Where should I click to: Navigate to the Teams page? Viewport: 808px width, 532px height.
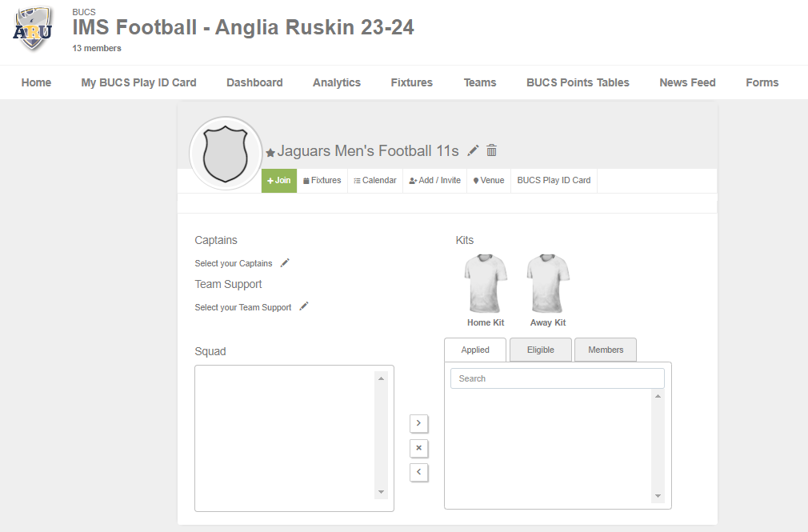pyautogui.click(x=480, y=82)
